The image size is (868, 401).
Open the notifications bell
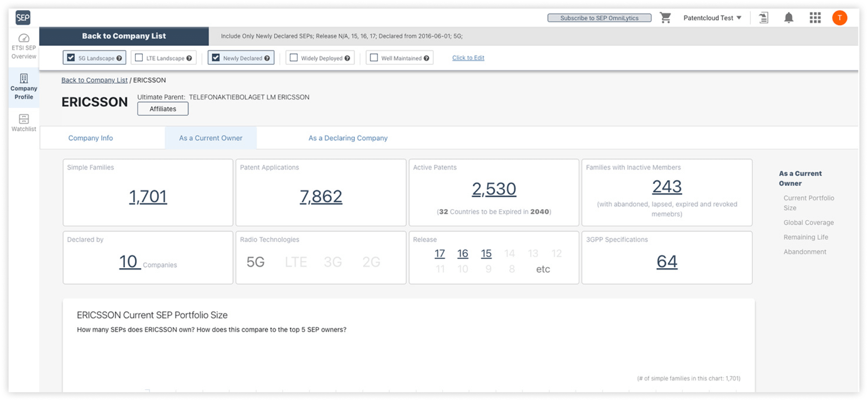coord(789,18)
